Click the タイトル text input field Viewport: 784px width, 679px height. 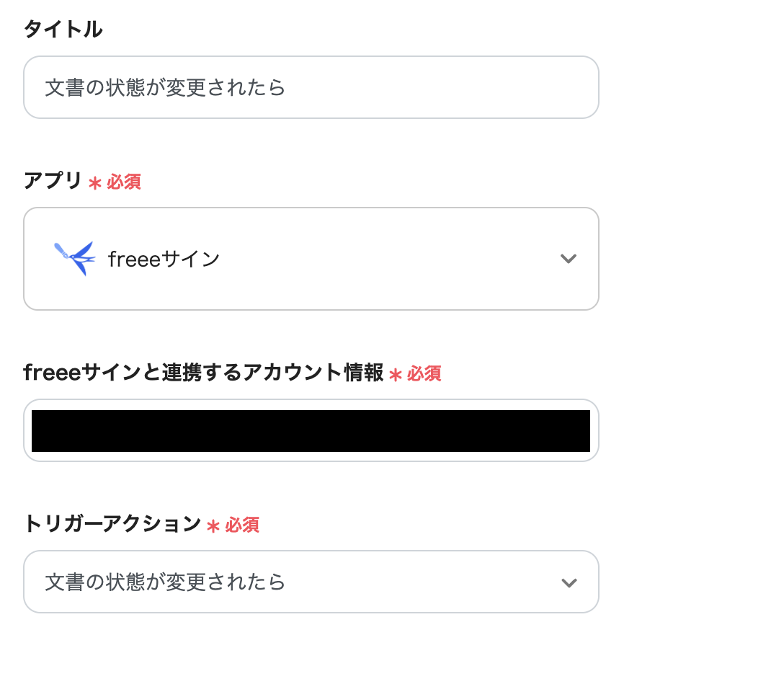click(x=310, y=88)
